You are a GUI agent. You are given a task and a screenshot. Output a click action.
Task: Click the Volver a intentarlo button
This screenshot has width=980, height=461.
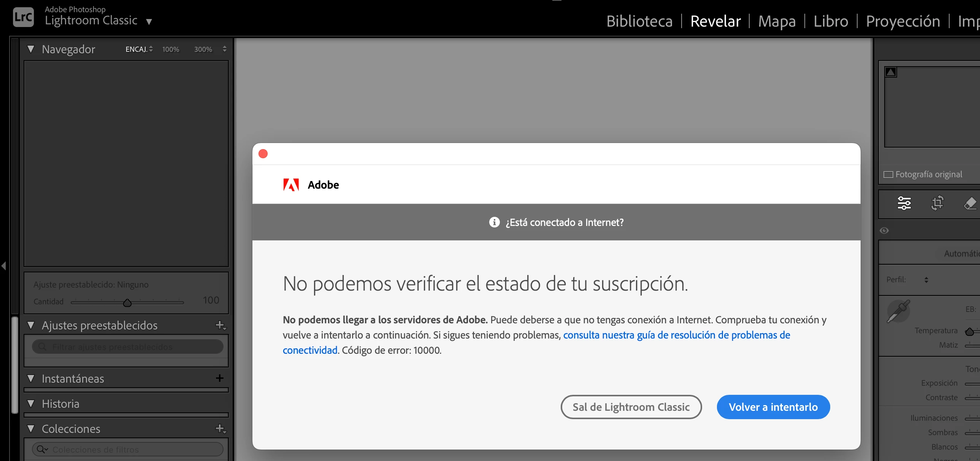(x=773, y=407)
